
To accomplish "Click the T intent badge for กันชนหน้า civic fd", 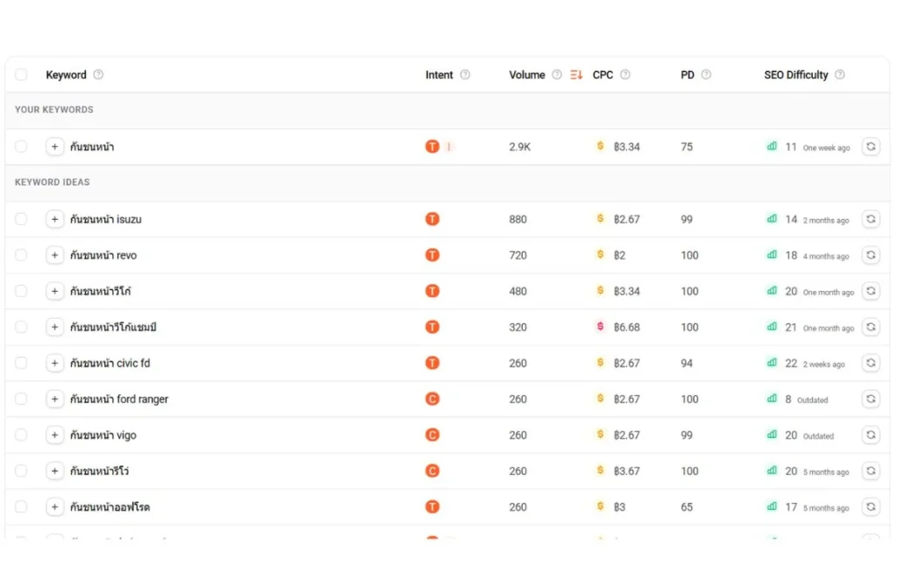I will 432,363.
